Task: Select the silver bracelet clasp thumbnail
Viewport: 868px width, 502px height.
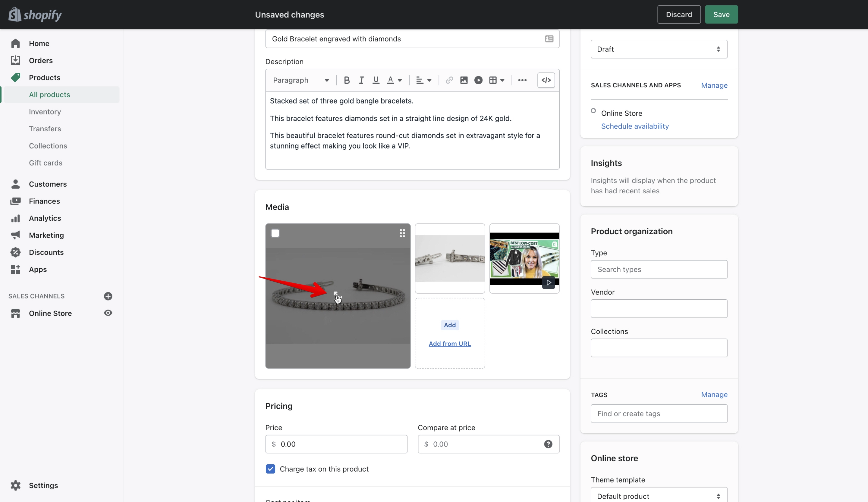Action: tap(449, 258)
